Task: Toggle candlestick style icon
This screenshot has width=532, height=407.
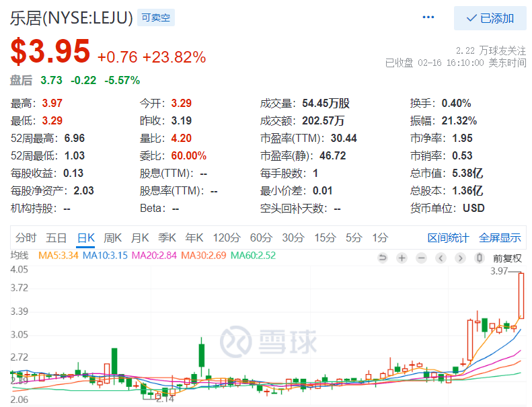Action: click(480, 258)
